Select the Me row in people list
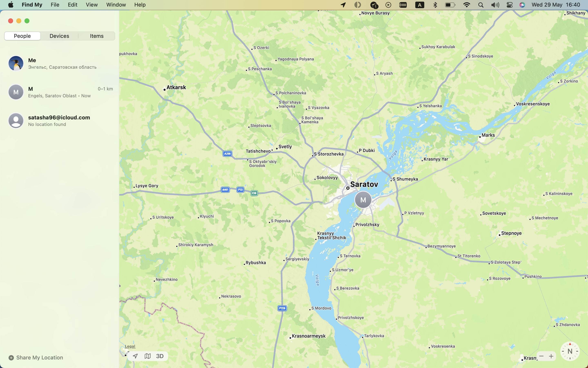The image size is (588, 368). pos(60,63)
